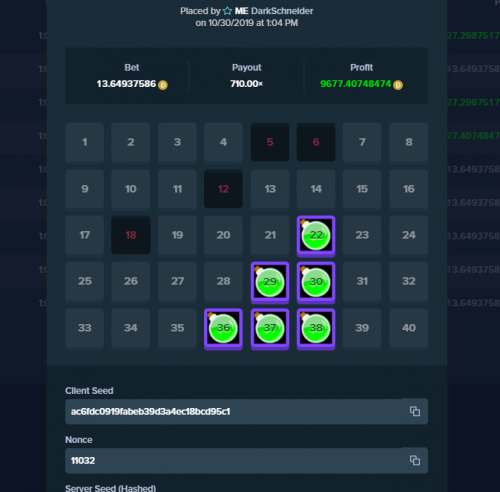Screen dimensions: 500x492
Task: Click keno number tile 1
Action: pyautogui.click(x=85, y=142)
